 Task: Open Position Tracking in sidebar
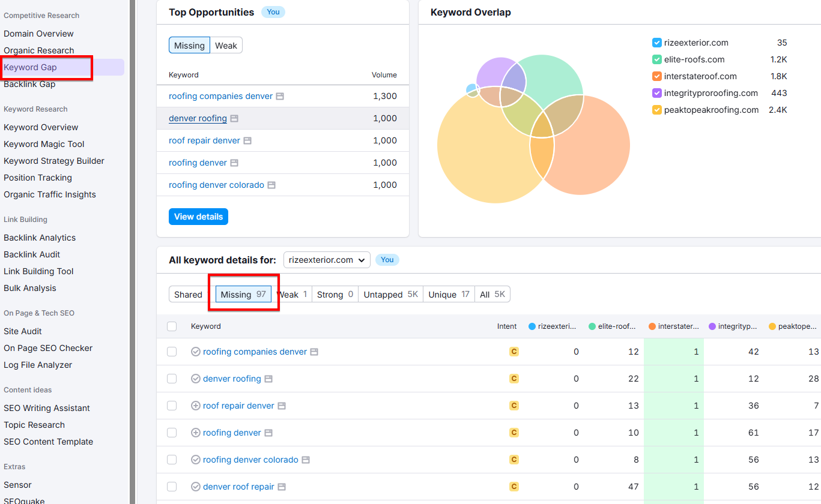click(38, 178)
